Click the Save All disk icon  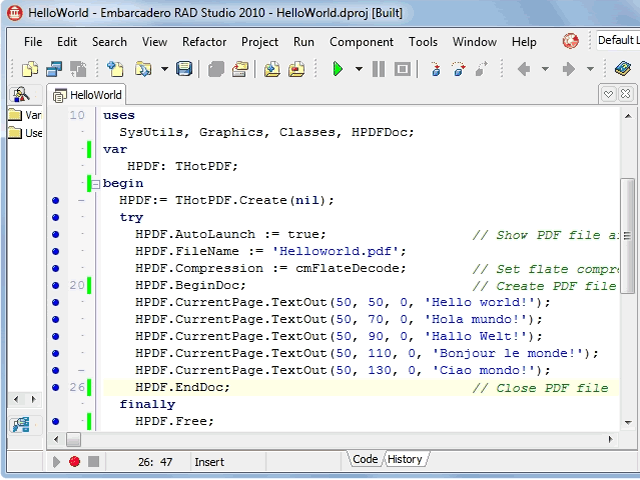[184, 69]
